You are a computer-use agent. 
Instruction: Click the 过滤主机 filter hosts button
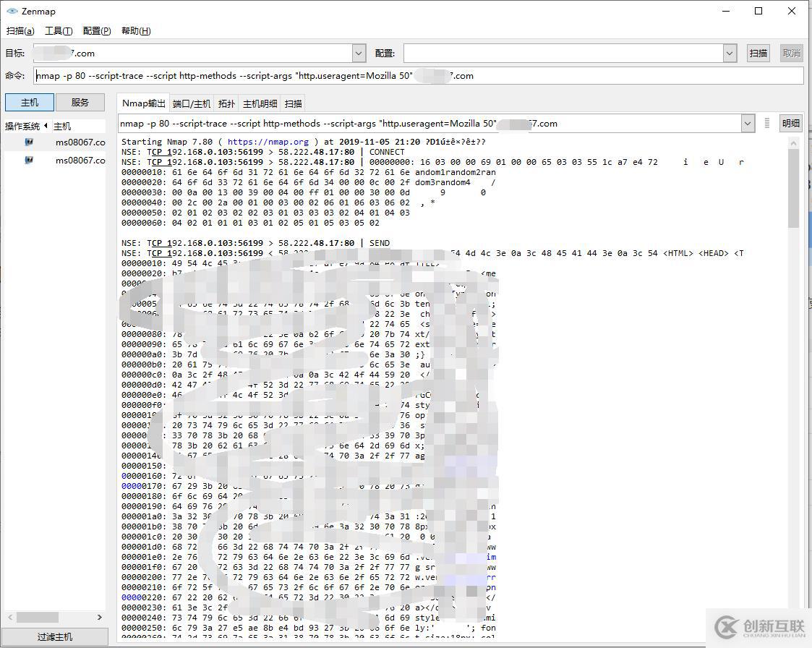55,637
